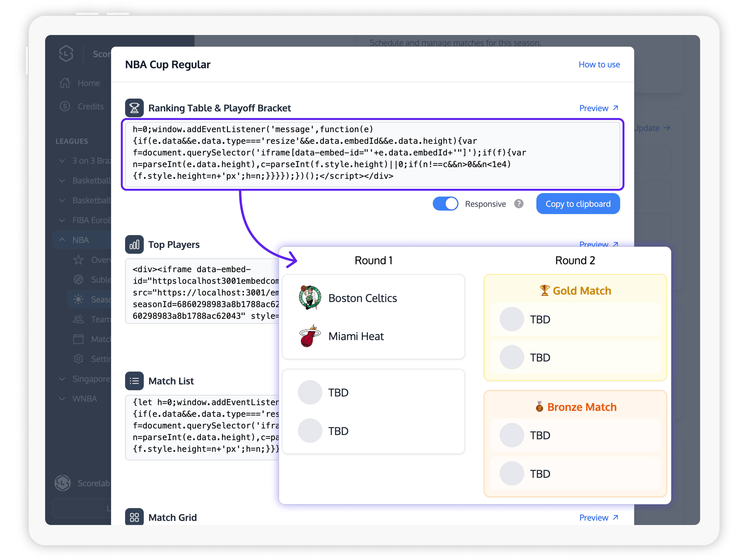Viewport: 747px width, 560px height.
Task: Click the Scorelab logo icon in sidebar header
Action: coord(66,53)
